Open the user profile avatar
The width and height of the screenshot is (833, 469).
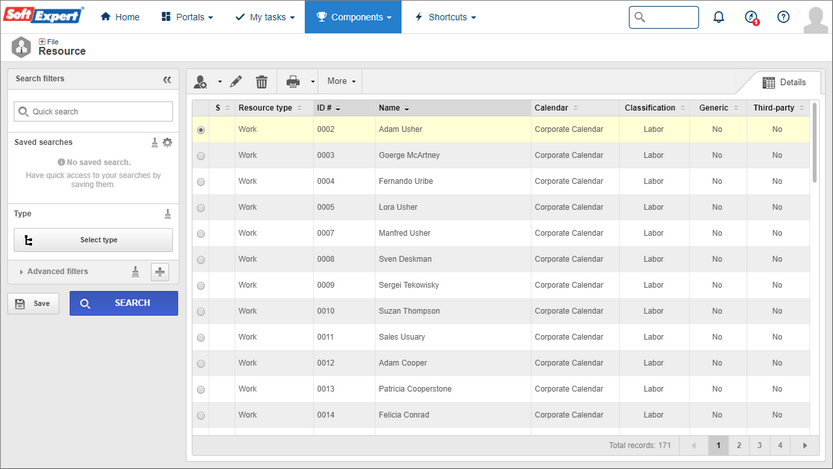815,20
